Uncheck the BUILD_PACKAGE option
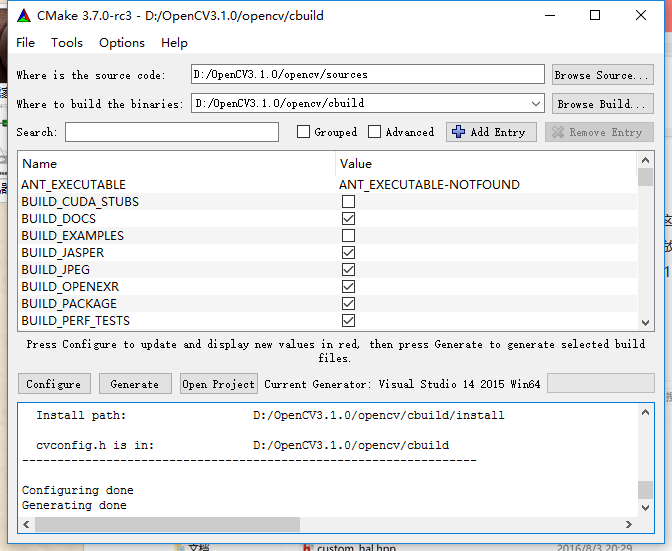 click(348, 303)
